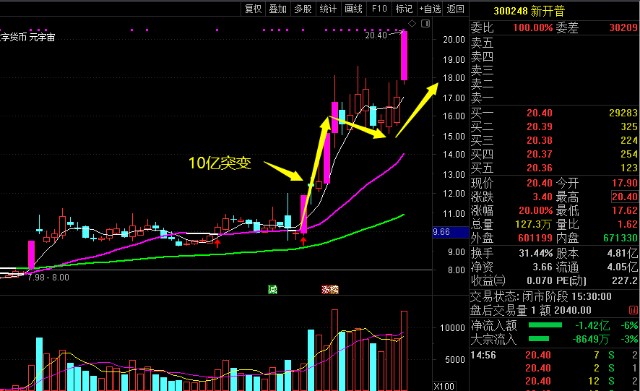Image resolution: width=640 pixels, height=391 pixels.
Task: Click 买一 volume 29283
Action: click(x=623, y=113)
